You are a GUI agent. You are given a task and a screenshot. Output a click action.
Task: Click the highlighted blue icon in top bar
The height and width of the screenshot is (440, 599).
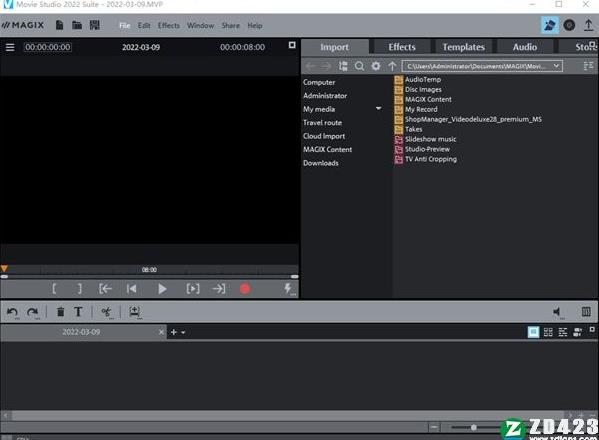[x=550, y=25]
